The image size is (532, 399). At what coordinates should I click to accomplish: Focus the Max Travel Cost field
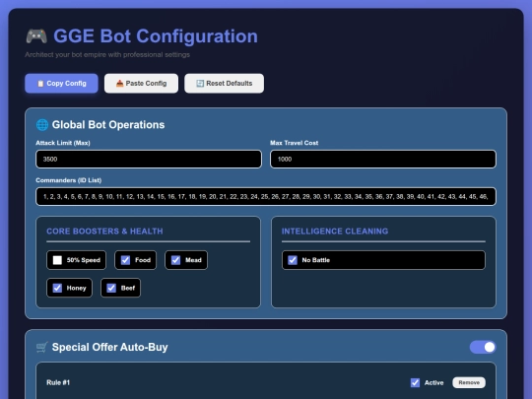coord(383,160)
